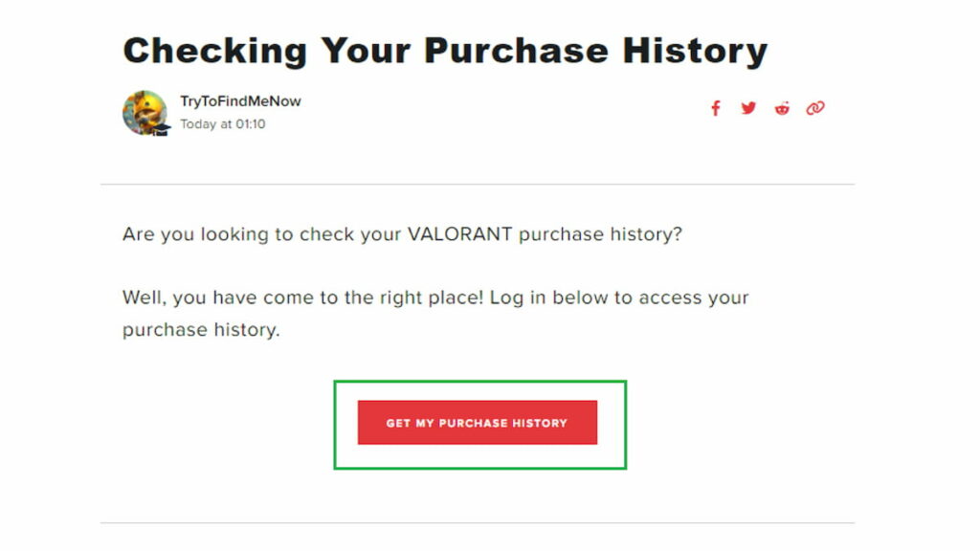Open author name TryToFindMeNow
980x551 pixels.
(x=240, y=101)
